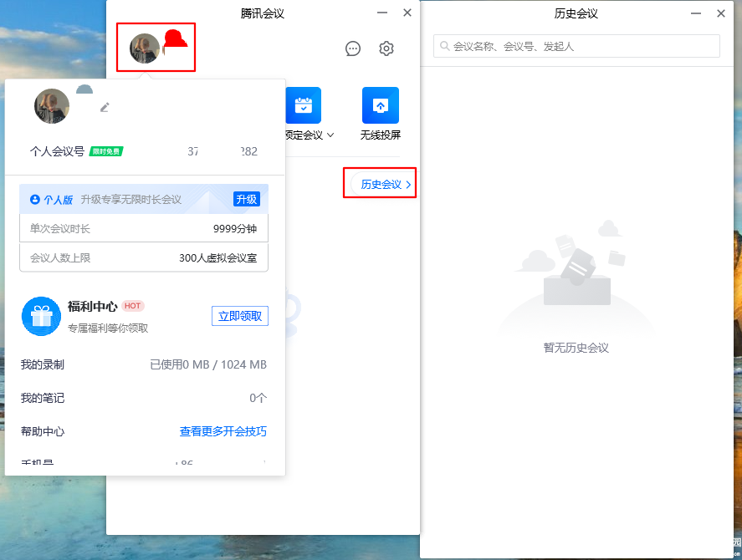Click 无线投屏 label text
The width and height of the screenshot is (742, 560).
point(381,135)
